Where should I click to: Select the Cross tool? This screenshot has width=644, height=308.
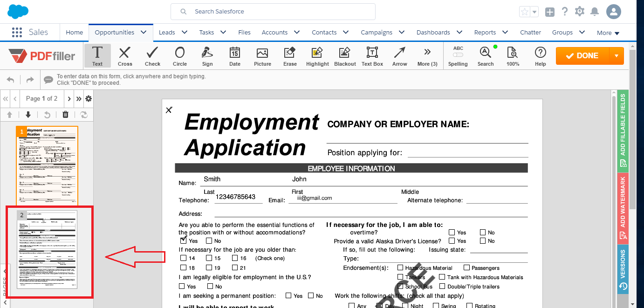coord(124,55)
